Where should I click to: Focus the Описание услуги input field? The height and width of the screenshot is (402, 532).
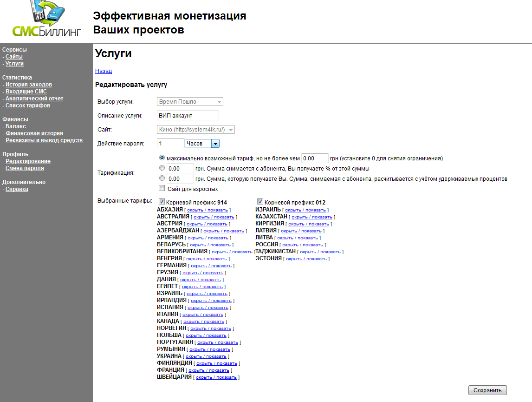(x=188, y=115)
